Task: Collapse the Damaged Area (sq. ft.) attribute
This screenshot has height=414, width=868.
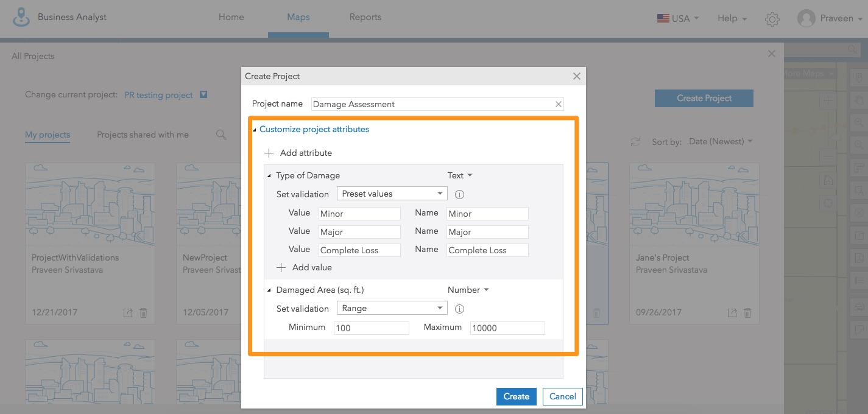Action: (269, 290)
